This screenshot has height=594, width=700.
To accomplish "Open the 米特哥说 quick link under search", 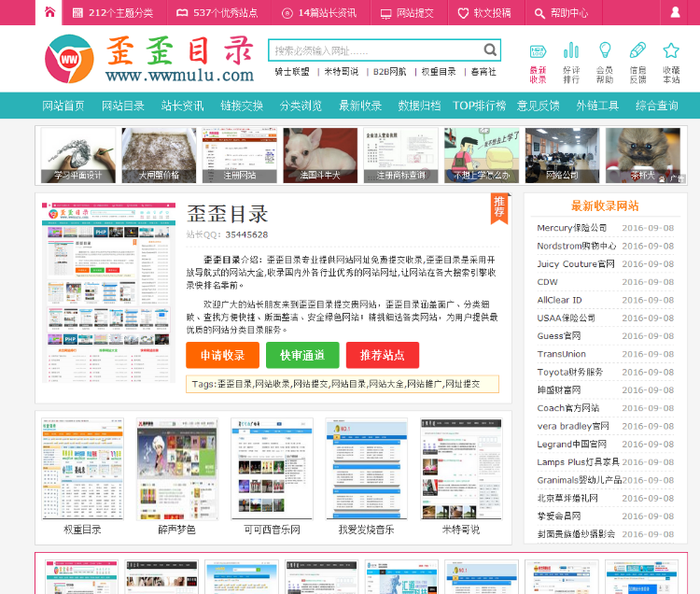I will pyautogui.click(x=341, y=72).
